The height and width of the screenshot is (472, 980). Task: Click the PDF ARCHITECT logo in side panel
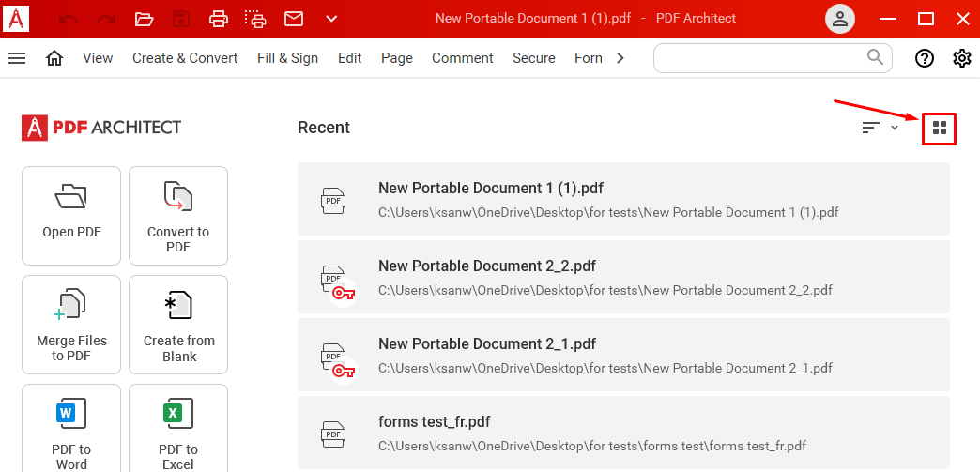tap(101, 128)
